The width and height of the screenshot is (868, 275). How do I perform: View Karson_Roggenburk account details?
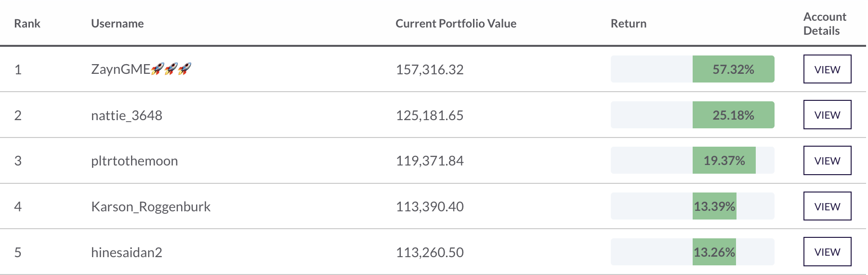(827, 206)
